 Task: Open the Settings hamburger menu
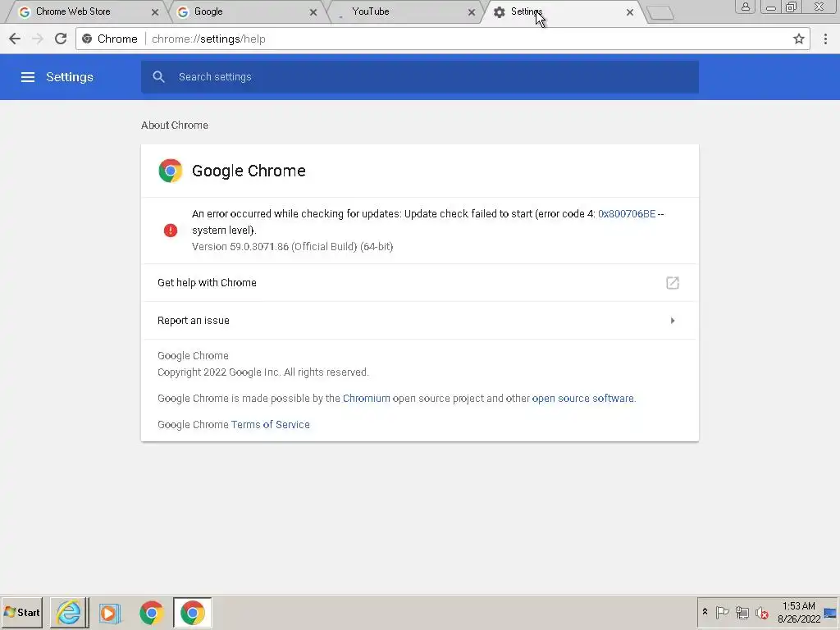[x=28, y=77]
